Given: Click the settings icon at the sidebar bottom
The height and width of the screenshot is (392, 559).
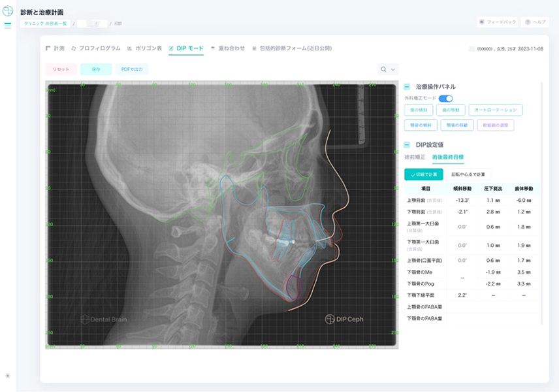Looking at the screenshot, I should (8, 376).
